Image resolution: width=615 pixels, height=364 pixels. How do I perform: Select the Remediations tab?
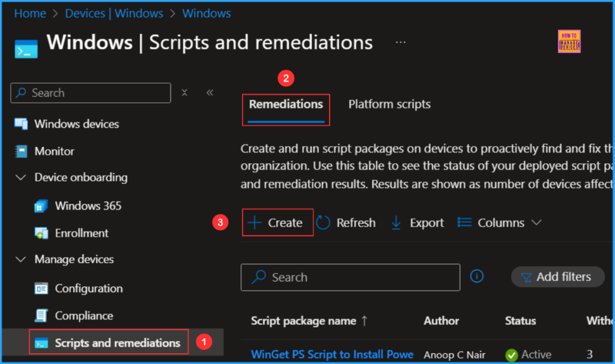(x=285, y=104)
